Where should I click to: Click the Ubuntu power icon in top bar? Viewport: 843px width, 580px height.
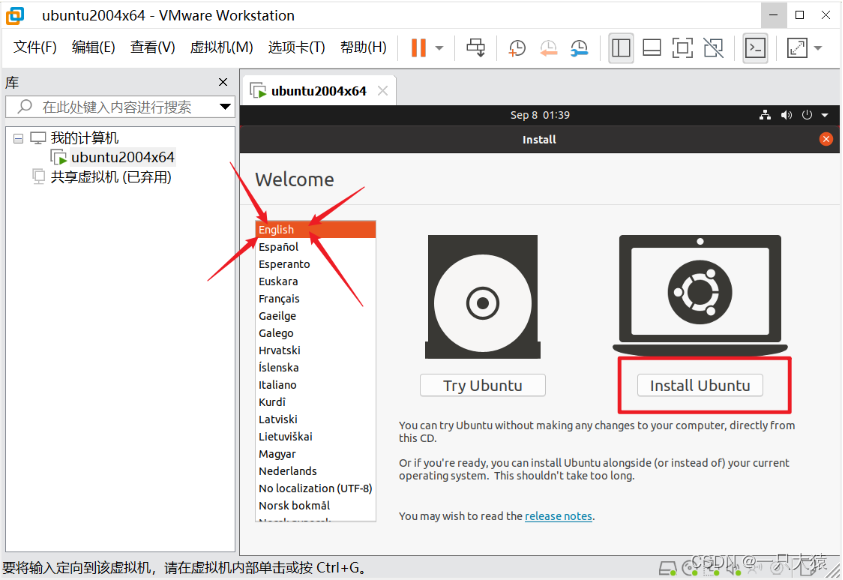tap(807, 115)
